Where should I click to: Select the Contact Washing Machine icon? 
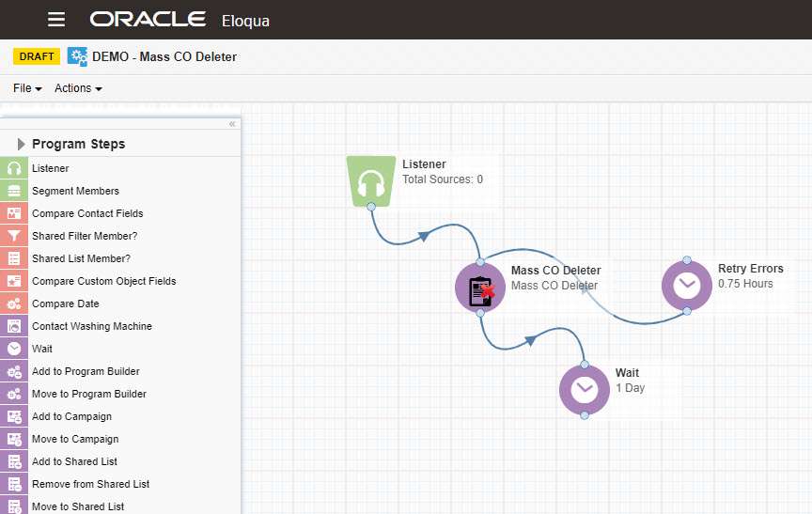[14, 326]
